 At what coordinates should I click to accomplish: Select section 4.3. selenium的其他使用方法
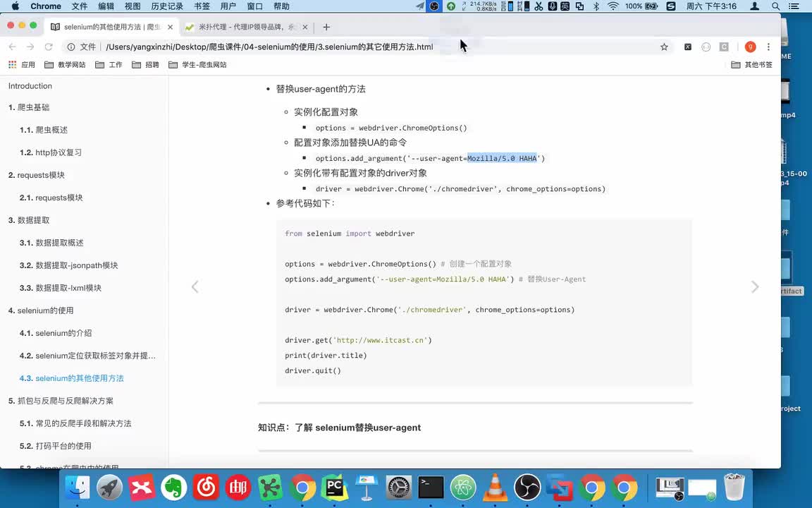pos(71,378)
